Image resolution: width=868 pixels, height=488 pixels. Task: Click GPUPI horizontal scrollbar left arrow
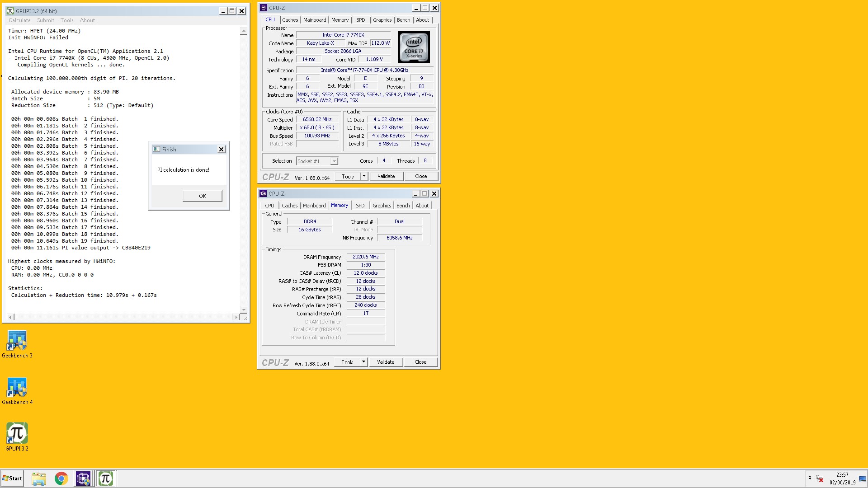[x=11, y=317]
